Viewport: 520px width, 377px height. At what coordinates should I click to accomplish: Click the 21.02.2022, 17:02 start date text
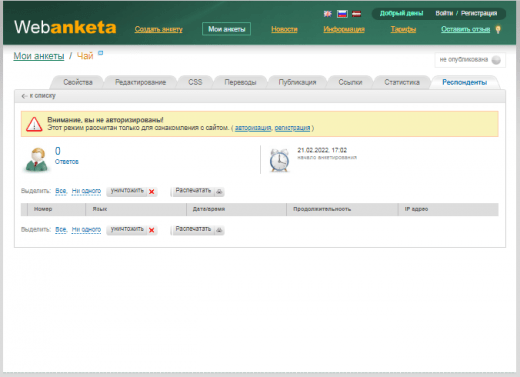point(322,150)
